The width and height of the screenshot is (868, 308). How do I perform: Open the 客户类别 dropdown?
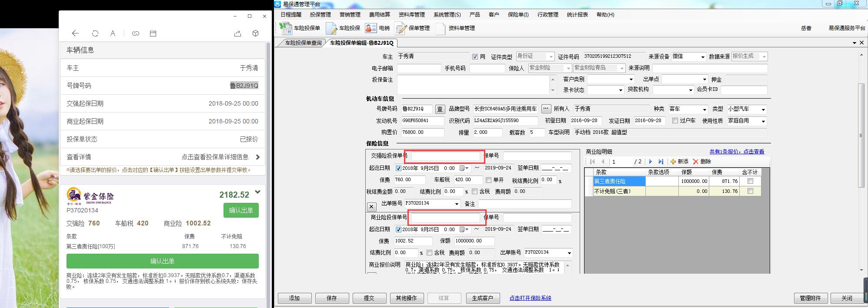[631, 79]
